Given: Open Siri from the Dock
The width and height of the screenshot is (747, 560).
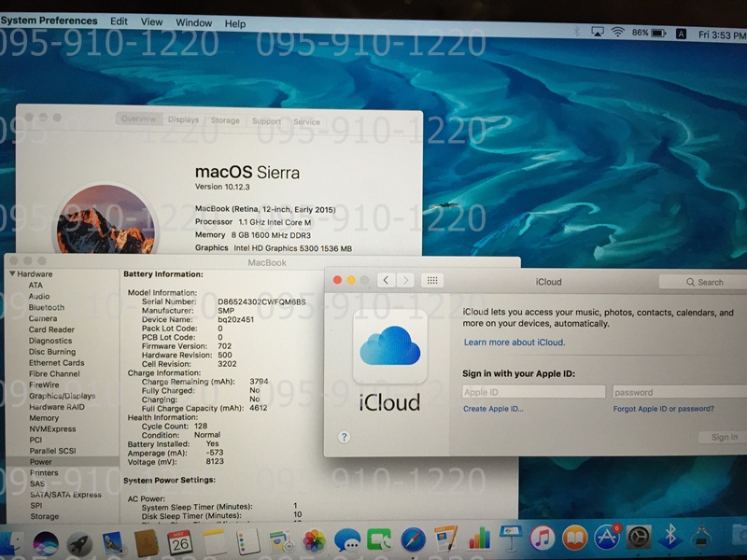Looking at the screenshot, I should (x=46, y=542).
